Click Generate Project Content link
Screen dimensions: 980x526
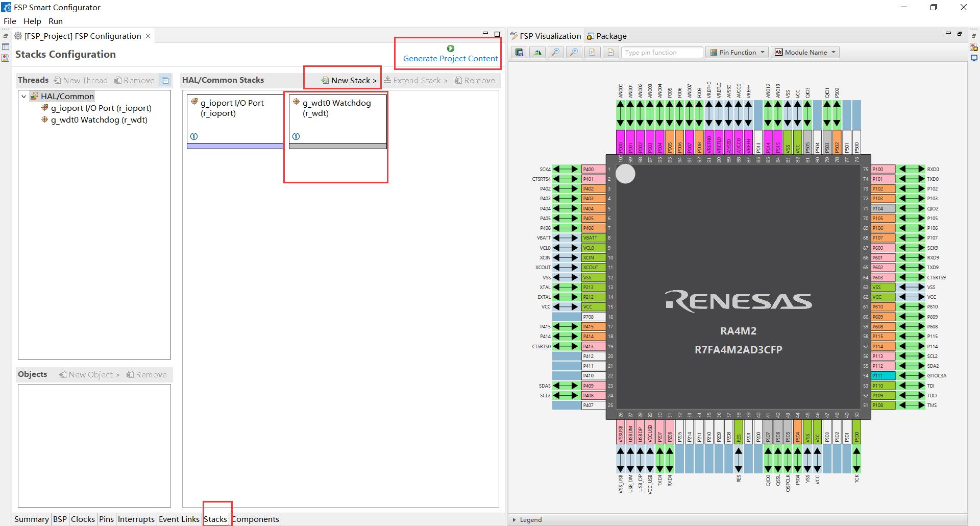[450, 58]
